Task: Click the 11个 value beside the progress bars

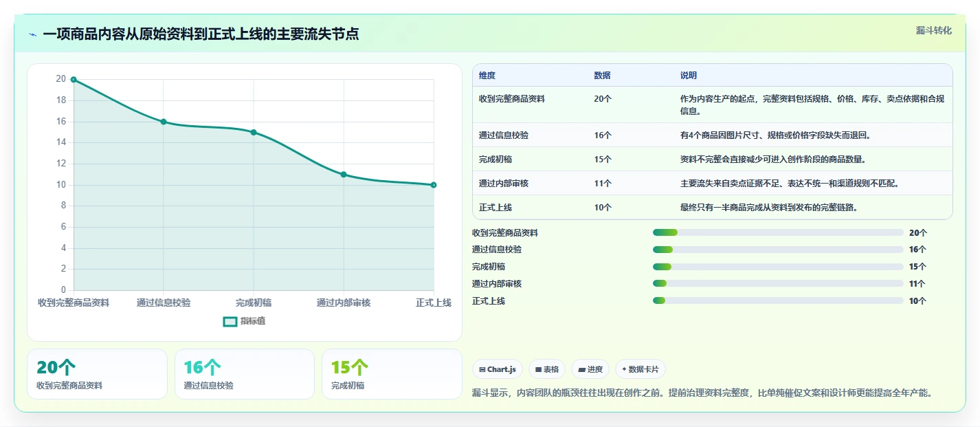Action: (x=917, y=284)
